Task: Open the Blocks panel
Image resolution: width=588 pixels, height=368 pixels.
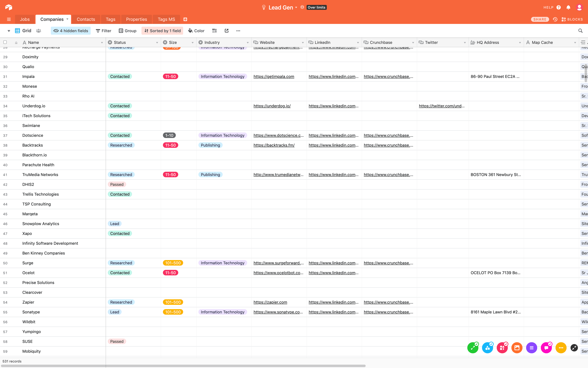Action: (x=572, y=19)
